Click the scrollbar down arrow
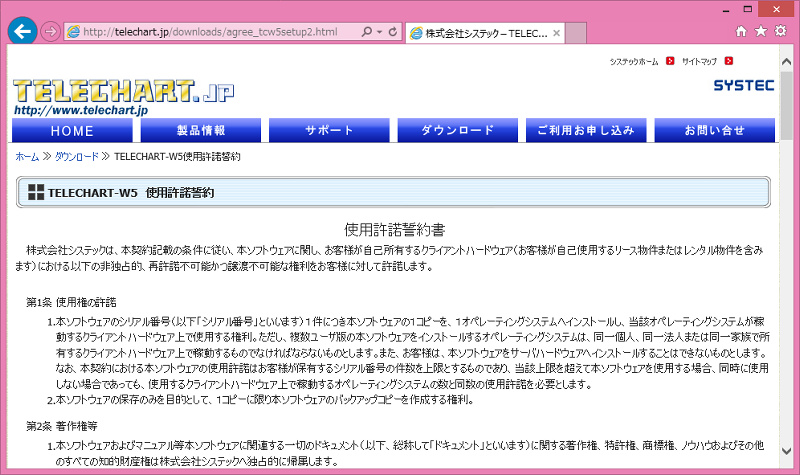The height and width of the screenshot is (475, 800). click(x=786, y=451)
